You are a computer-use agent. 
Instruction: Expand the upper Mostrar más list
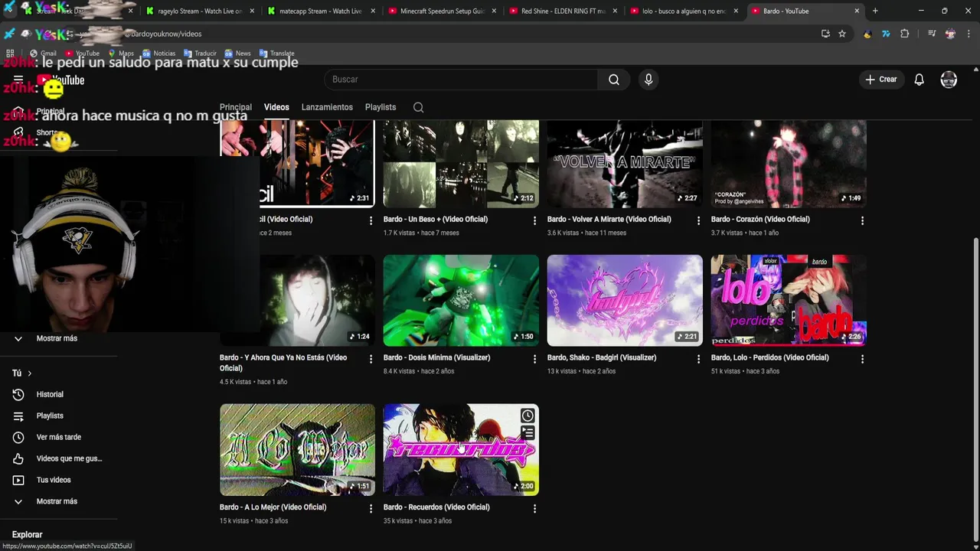pos(58,338)
